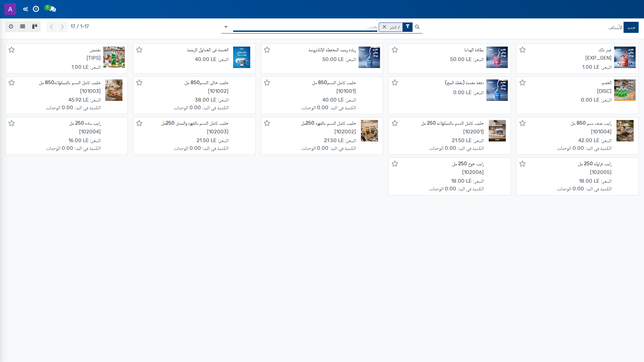
Task: Favorite زيادة رصيد المحفظة الإلكترونية star
Action: 267,50
